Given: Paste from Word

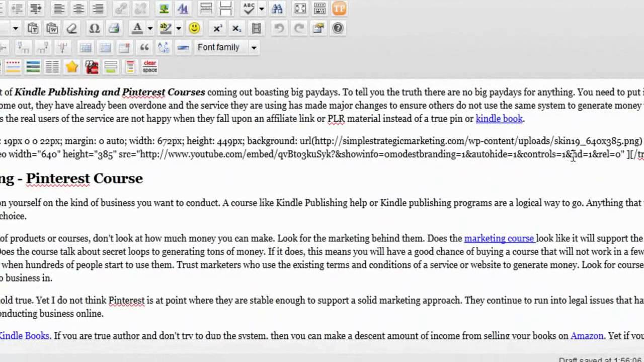Looking at the screenshot, I should click(x=52, y=28).
